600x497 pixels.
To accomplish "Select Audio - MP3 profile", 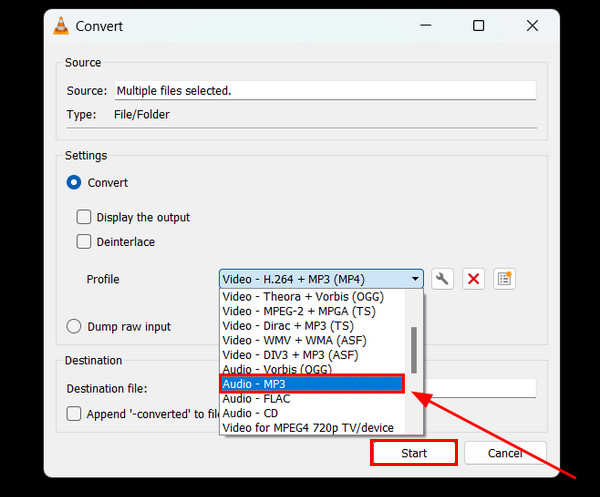I will (x=312, y=384).
